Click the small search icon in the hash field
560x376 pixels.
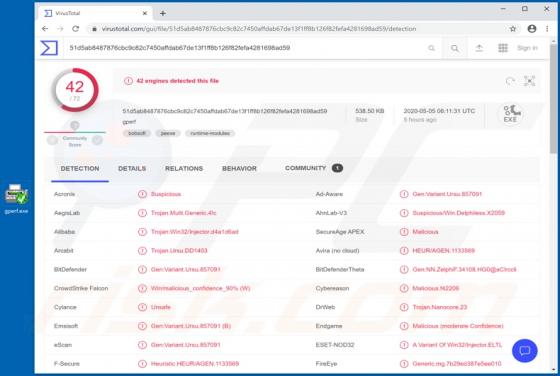(431, 48)
